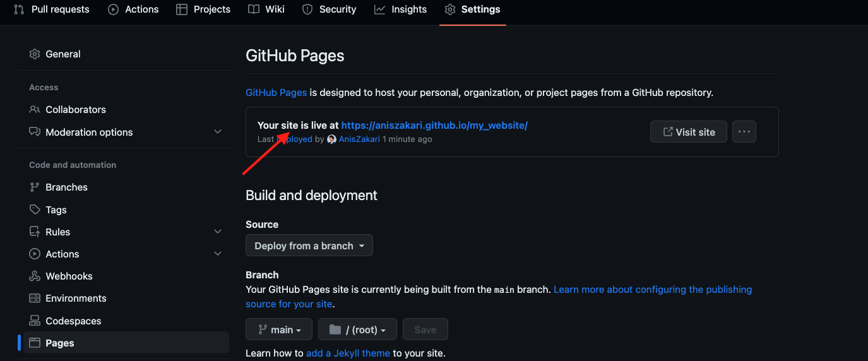
Task: Click the disabled Save button
Action: click(x=425, y=329)
